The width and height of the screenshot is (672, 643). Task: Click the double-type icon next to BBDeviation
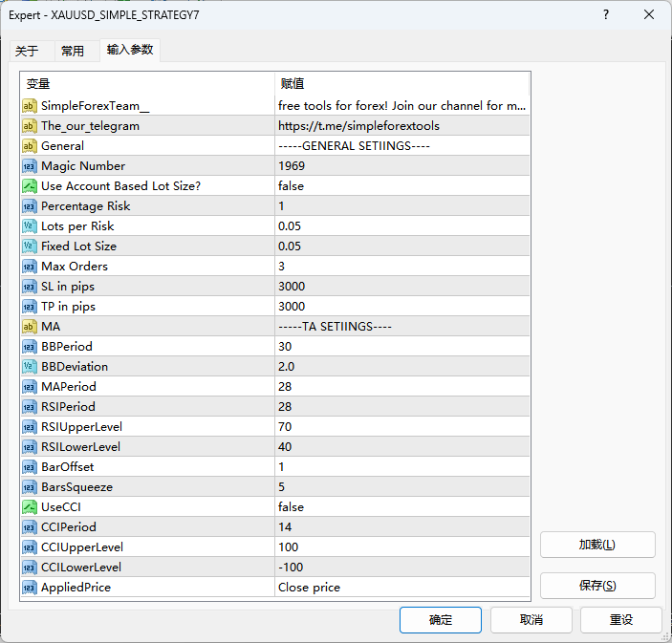(30, 367)
